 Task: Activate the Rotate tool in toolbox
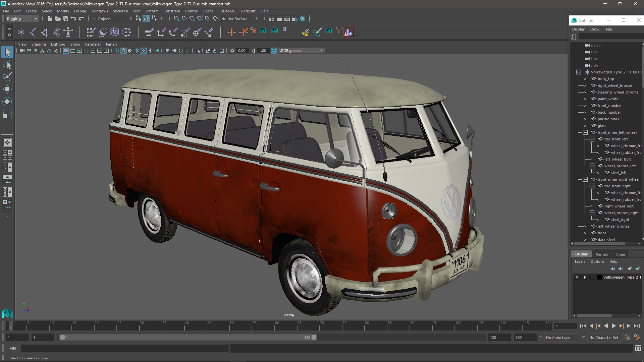pyautogui.click(x=7, y=102)
